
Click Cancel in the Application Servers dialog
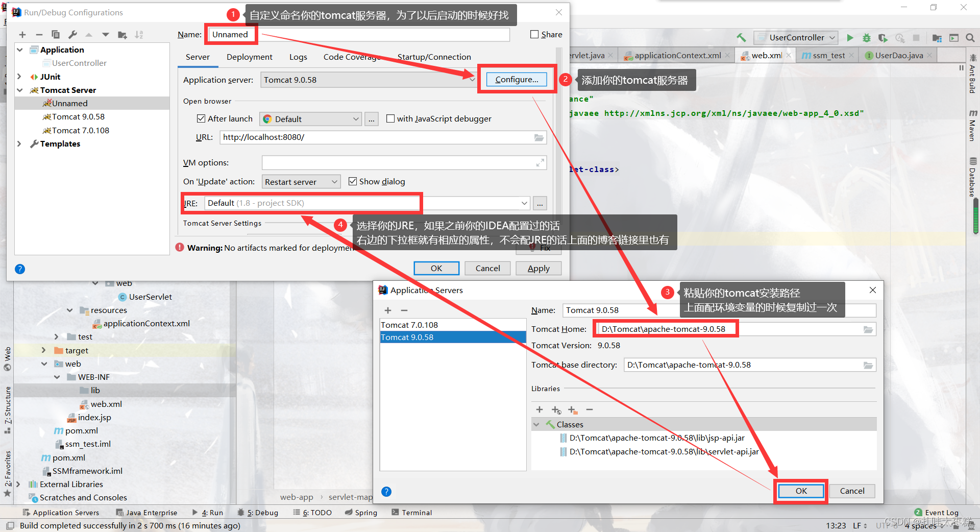tap(852, 491)
